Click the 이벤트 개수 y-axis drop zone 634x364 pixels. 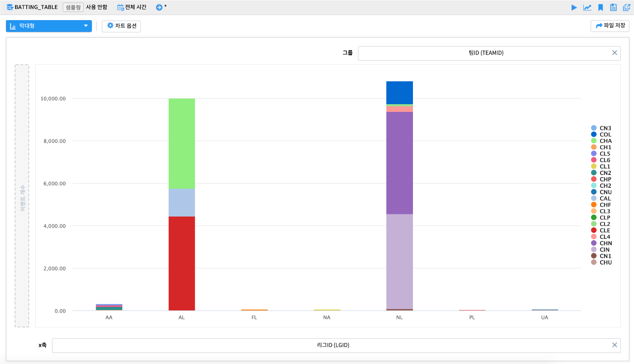coord(22,196)
